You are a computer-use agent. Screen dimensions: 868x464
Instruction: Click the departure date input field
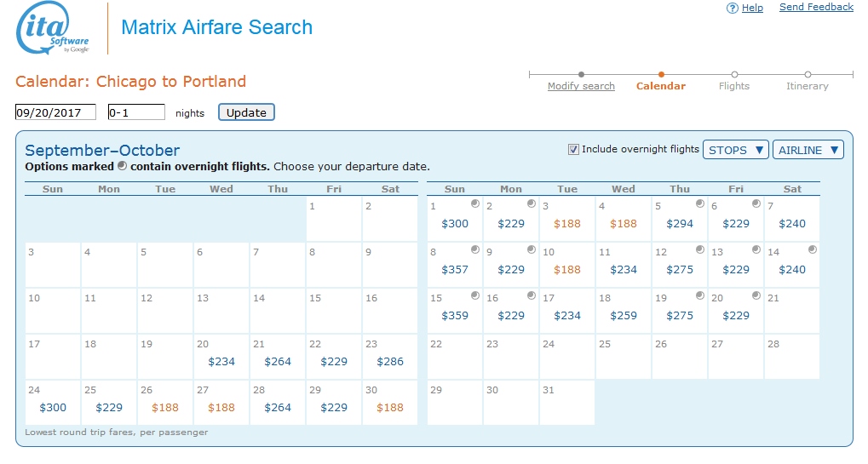[56, 112]
